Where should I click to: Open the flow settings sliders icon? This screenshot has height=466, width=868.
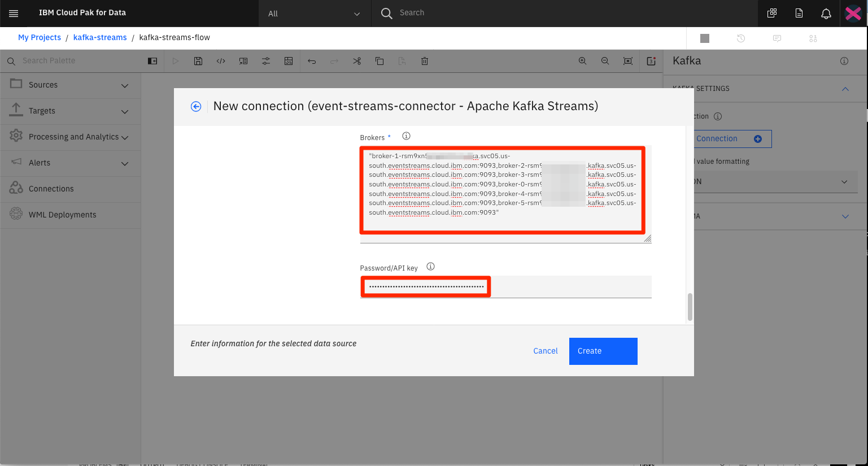(266, 61)
